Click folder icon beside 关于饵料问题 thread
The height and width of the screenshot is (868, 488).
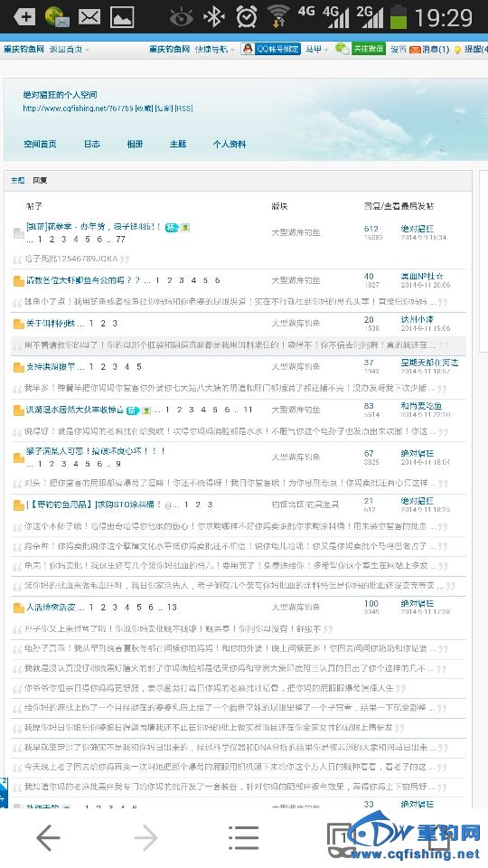click(19, 324)
